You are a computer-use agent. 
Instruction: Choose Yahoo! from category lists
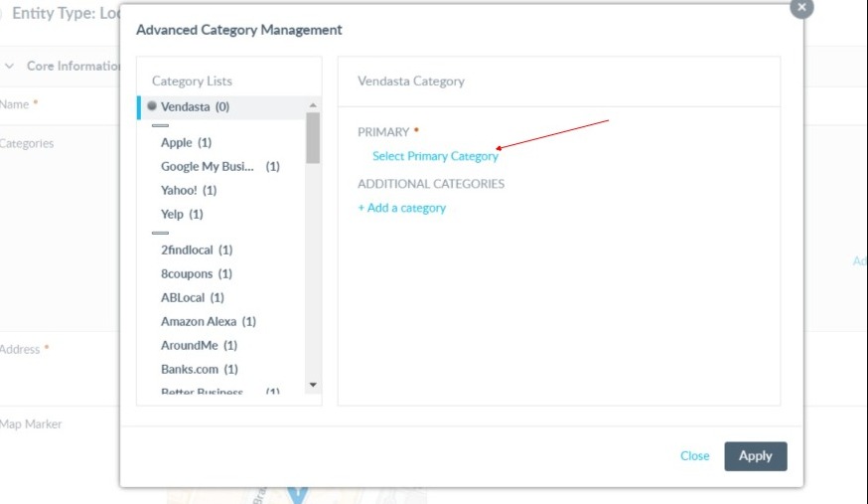click(189, 191)
